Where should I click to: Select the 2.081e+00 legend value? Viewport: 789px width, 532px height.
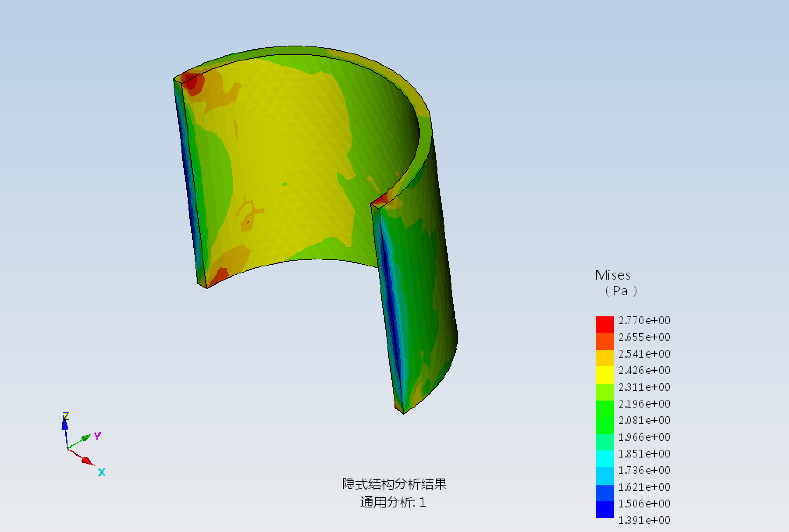coord(644,420)
